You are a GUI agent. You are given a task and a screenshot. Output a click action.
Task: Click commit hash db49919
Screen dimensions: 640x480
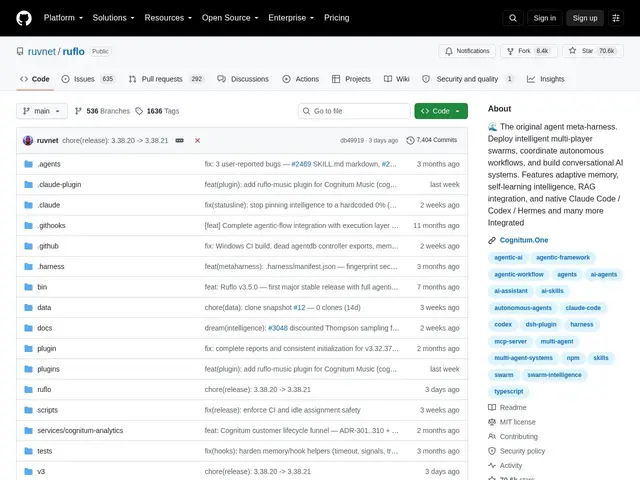tap(352, 140)
